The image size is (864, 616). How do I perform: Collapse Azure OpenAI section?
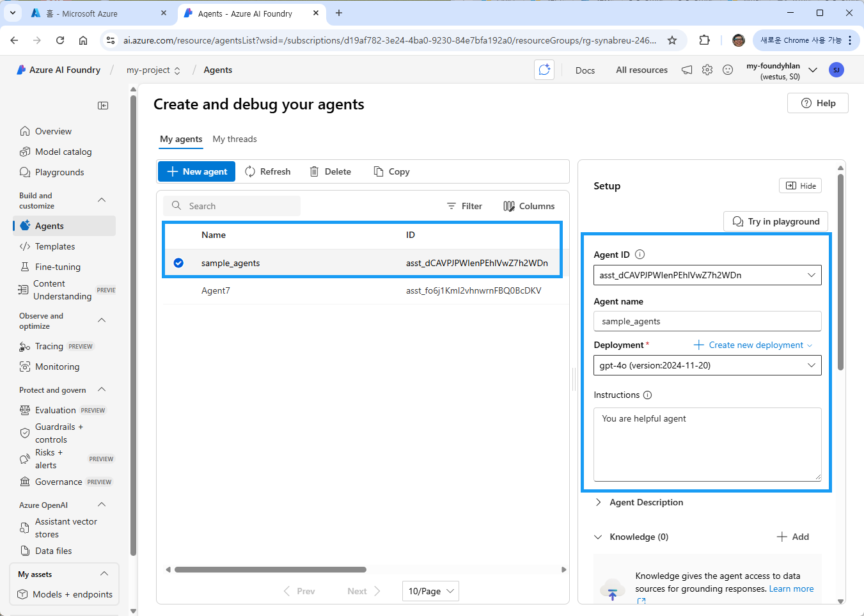pos(102,505)
